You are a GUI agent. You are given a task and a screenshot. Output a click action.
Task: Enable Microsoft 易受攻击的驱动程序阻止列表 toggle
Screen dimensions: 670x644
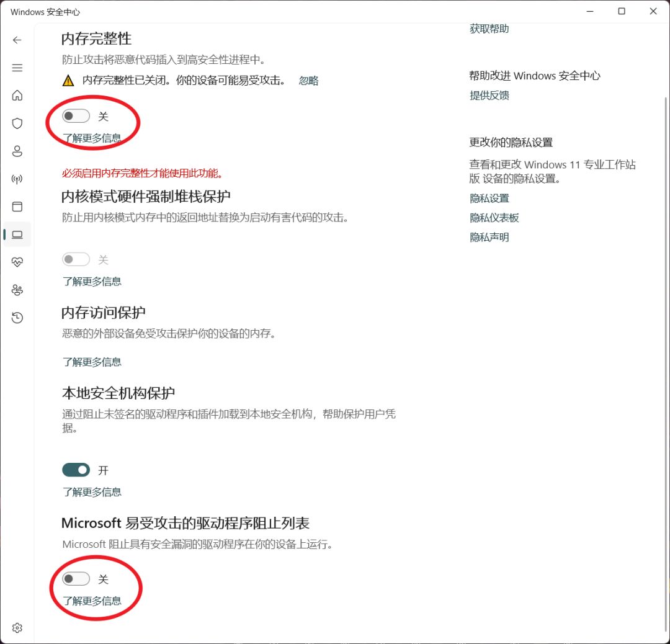pyautogui.click(x=76, y=579)
